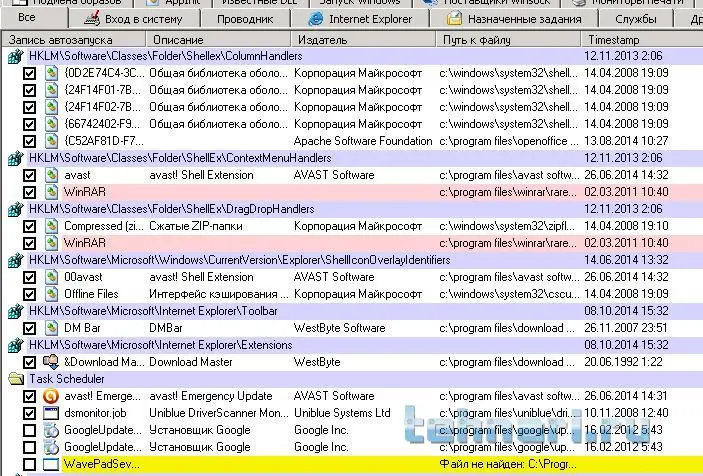Click orange avast! Emerge... task icon
The width and height of the screenshot is (703, 476).
pyautogui.click(x=51, y=396)
